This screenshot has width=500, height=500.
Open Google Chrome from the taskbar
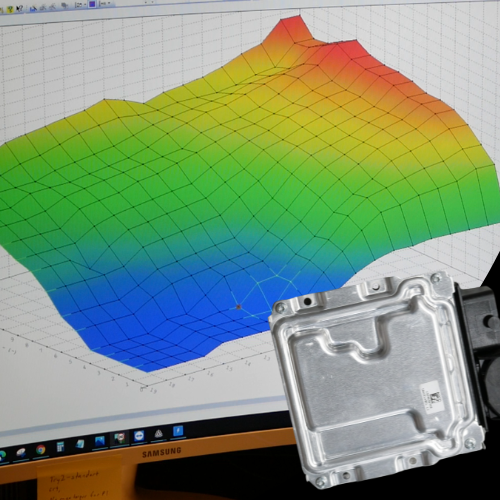coord(41,449)
